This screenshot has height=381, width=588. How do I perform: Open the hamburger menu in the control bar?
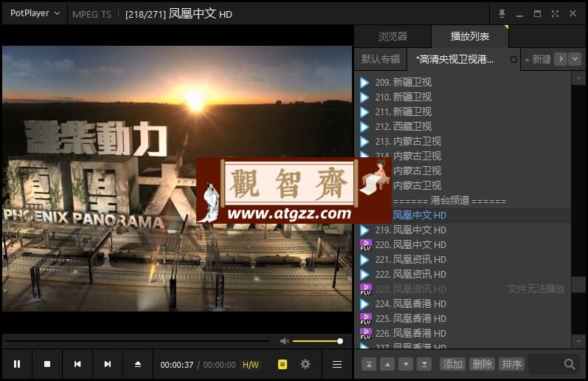(x=336, y=365)
